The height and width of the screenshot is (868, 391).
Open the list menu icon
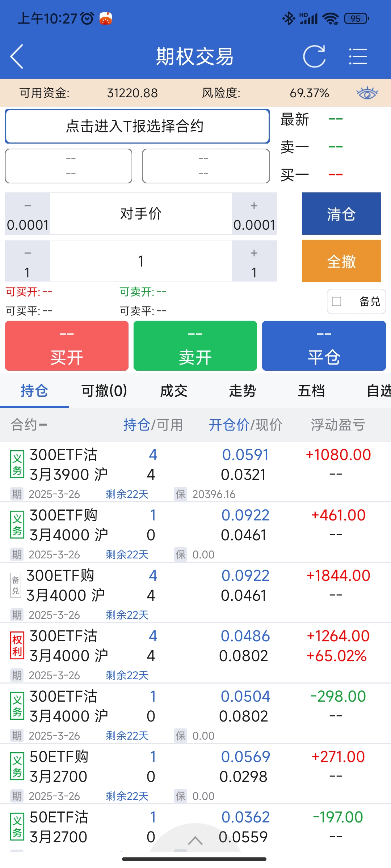(358, 56)
